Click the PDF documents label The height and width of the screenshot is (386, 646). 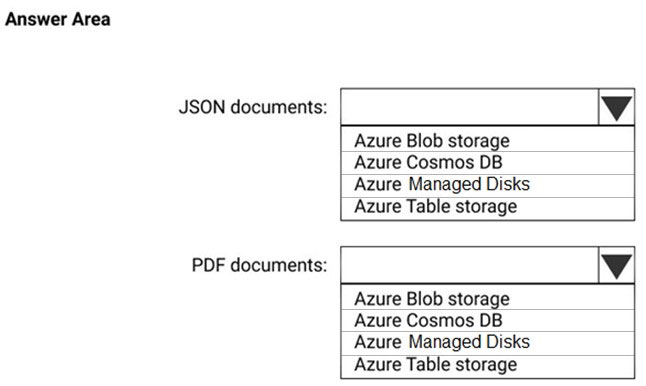coord(260,265)
